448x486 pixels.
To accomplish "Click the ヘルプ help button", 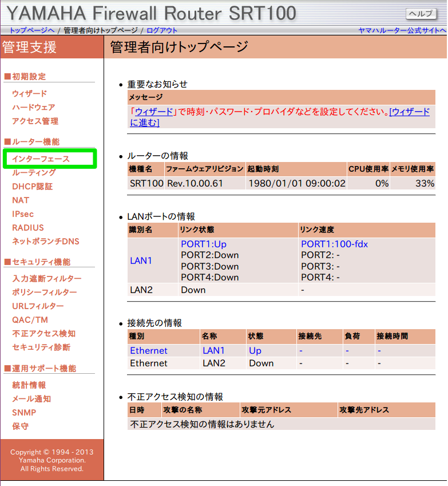I will pyautogui.click(x=421, y=14).
